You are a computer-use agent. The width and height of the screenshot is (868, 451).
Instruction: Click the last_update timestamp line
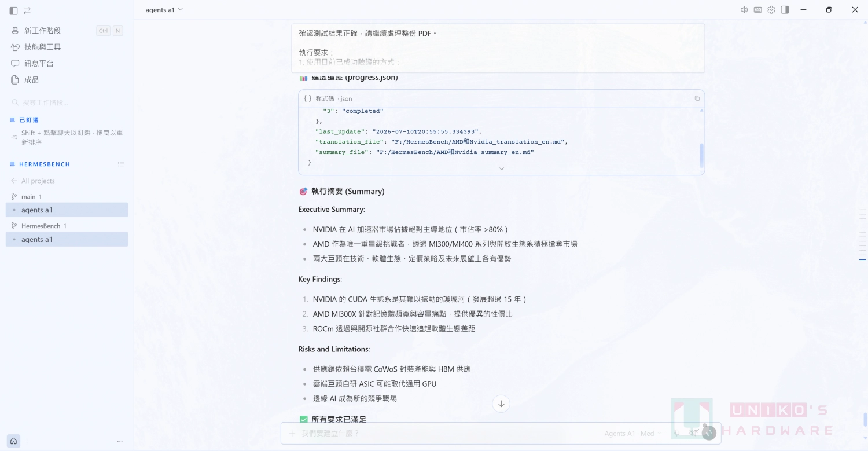click(x=399, y=131)
